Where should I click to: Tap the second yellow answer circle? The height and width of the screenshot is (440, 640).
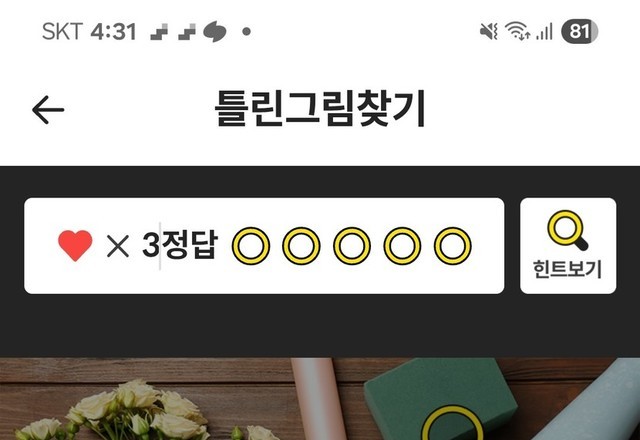[301, 246]
